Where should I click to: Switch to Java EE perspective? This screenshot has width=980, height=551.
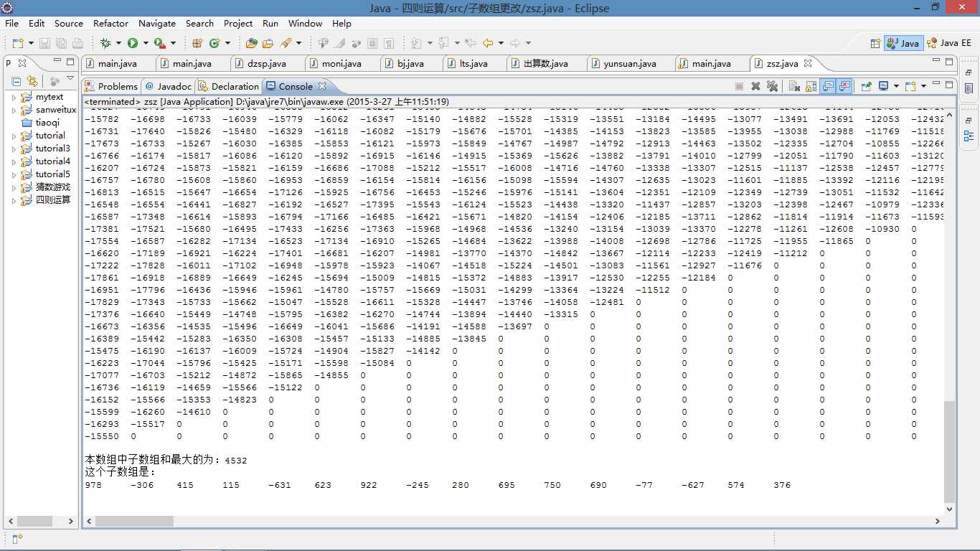click(x=948, y=43)
